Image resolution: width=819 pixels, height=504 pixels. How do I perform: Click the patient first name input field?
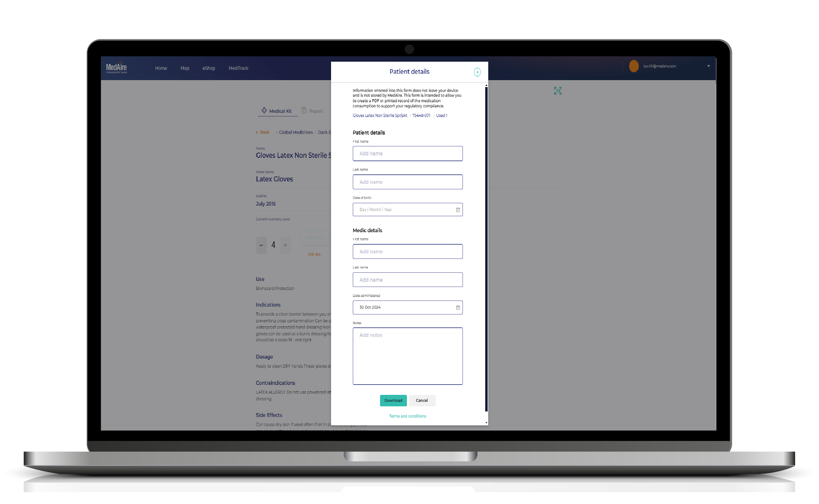click(x=407, y=153)
